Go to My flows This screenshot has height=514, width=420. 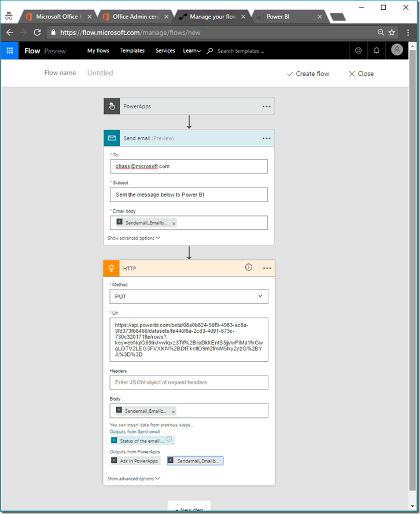[x=98, y=51]
